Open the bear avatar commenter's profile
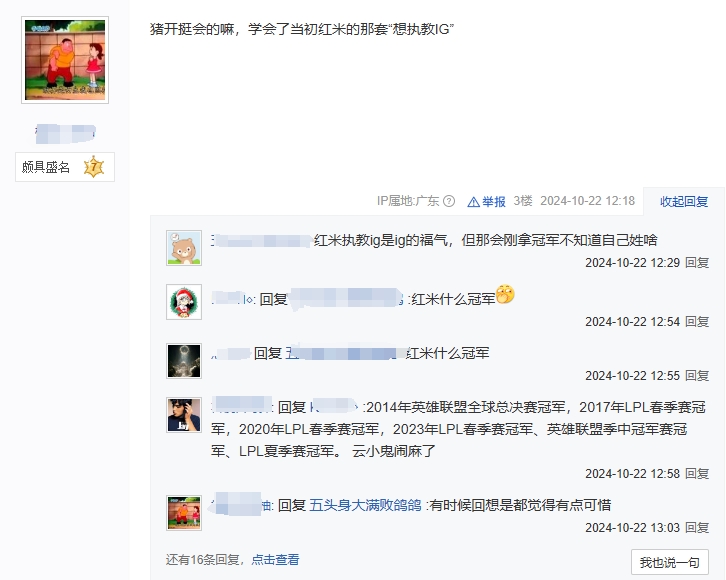 tap(184, 248)
